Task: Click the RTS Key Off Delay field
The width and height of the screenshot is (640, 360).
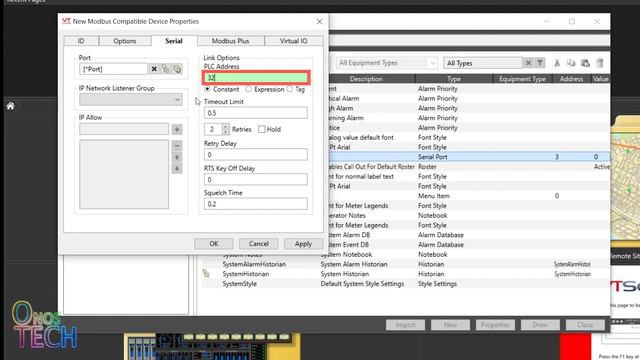Action: (x=256, y=179)
